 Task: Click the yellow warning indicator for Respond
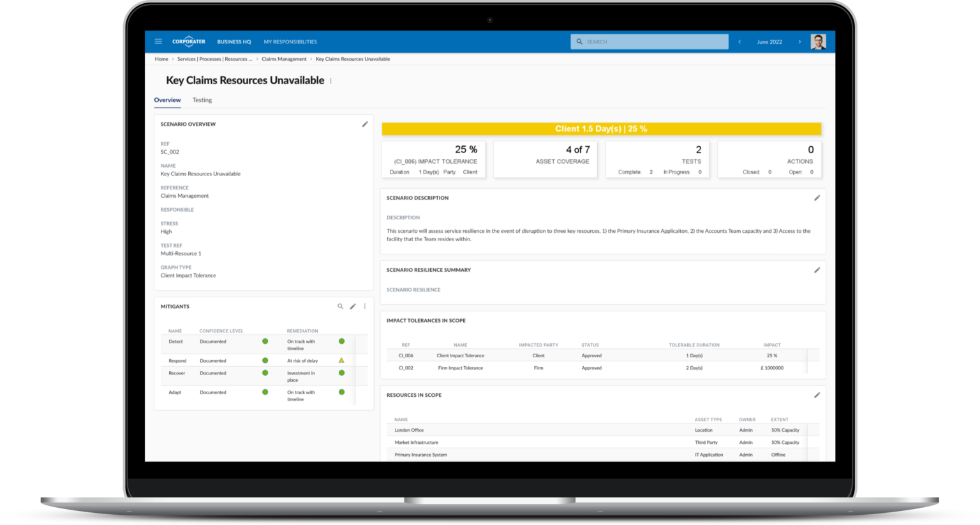tap(341, 360)
